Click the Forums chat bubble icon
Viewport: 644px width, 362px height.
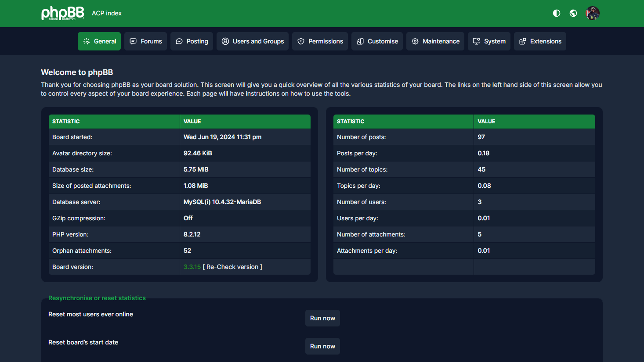(133, 41)
